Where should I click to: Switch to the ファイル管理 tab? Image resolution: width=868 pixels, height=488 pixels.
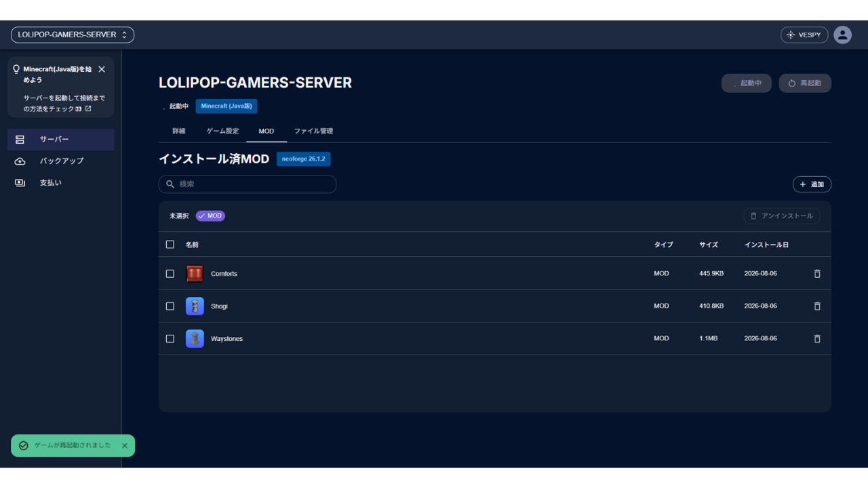pos(313,131)
